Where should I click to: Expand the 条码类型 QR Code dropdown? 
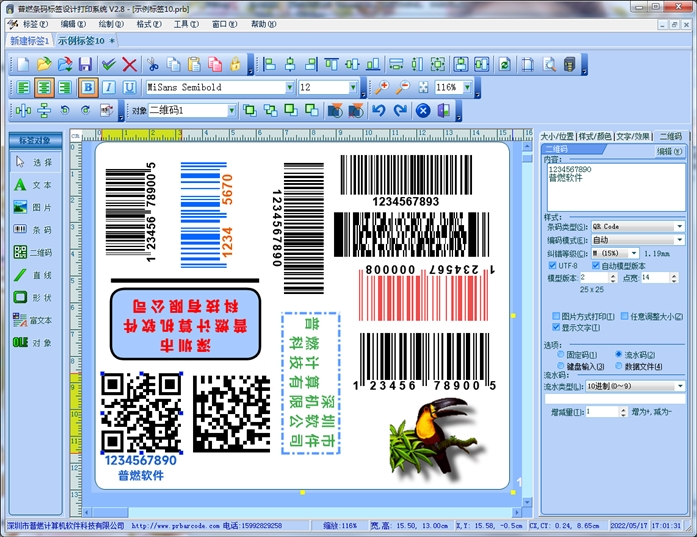[x=679, y=226]
